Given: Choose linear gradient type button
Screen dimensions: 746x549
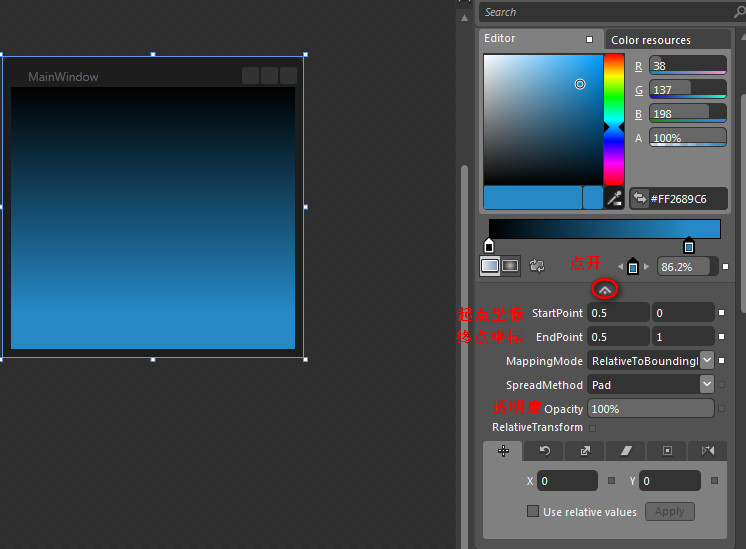Looking at the screenshot, I should [490, 265].
